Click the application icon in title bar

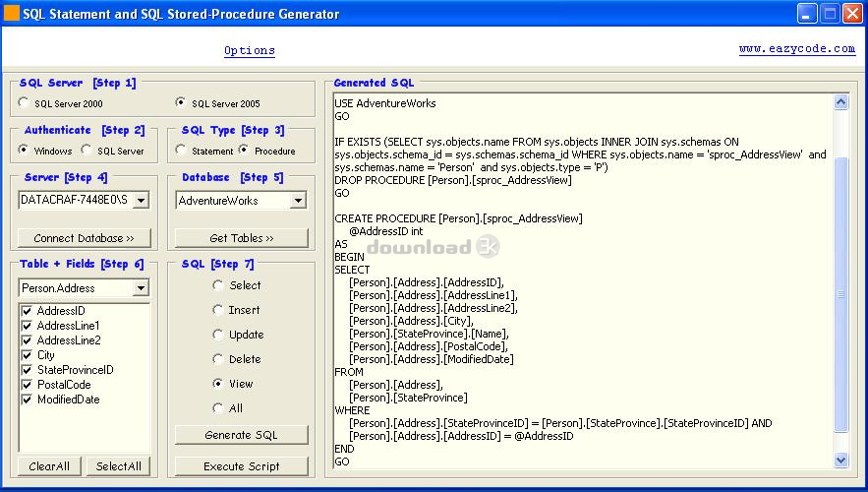click(x=13, y=14)
